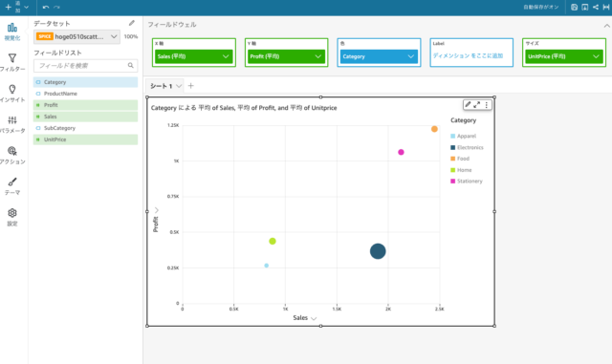
Task: Click the Category legend title
Action: [463, 120]
